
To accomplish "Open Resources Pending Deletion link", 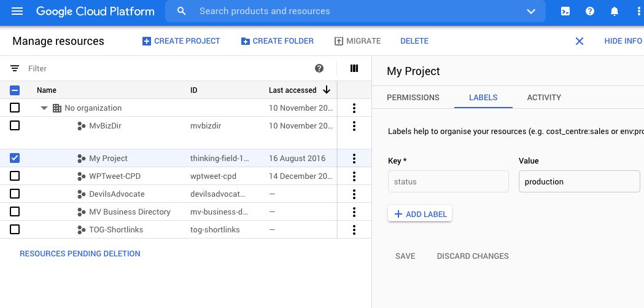I will (x=80, y=253).
